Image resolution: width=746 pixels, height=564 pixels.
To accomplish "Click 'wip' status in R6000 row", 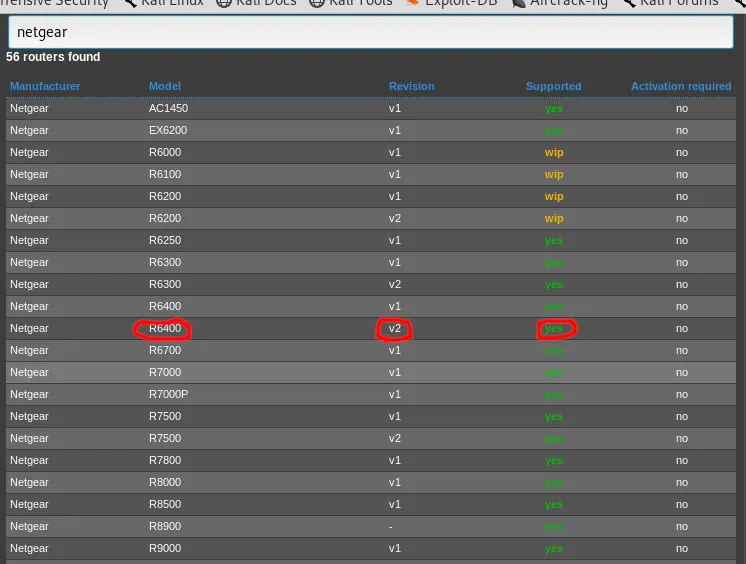I will click(554, 152).
